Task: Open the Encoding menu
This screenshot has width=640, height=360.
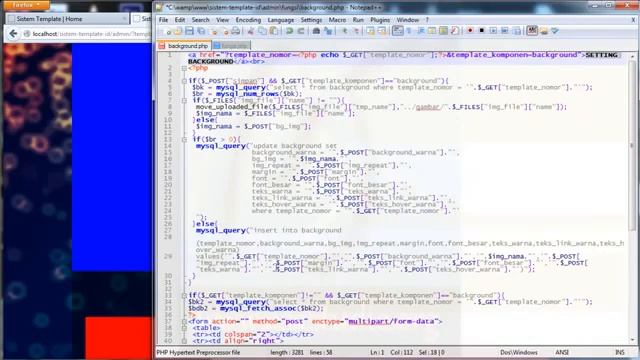Action: pyautogui.click(x=248, y=20)
